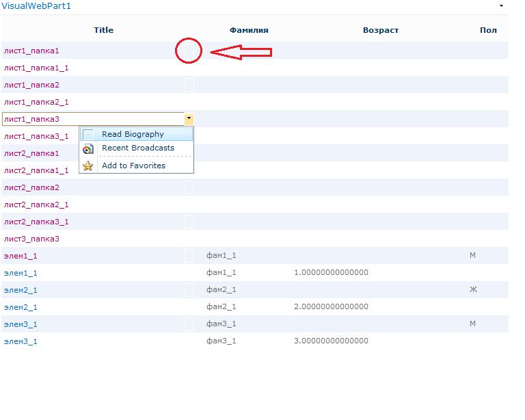Open the лист2_папка1_1 link

pos(36,170)
